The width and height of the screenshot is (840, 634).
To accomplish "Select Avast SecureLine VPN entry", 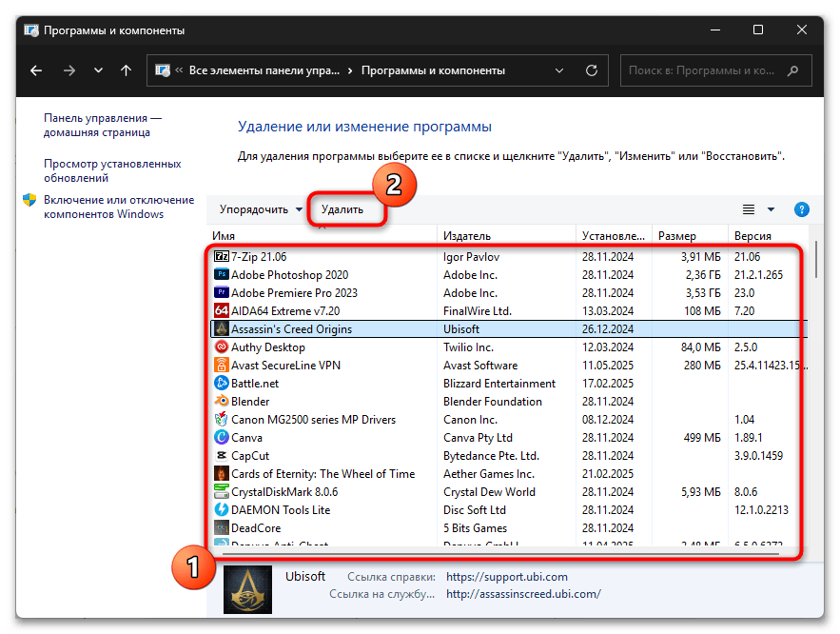I will coord(509,366).
